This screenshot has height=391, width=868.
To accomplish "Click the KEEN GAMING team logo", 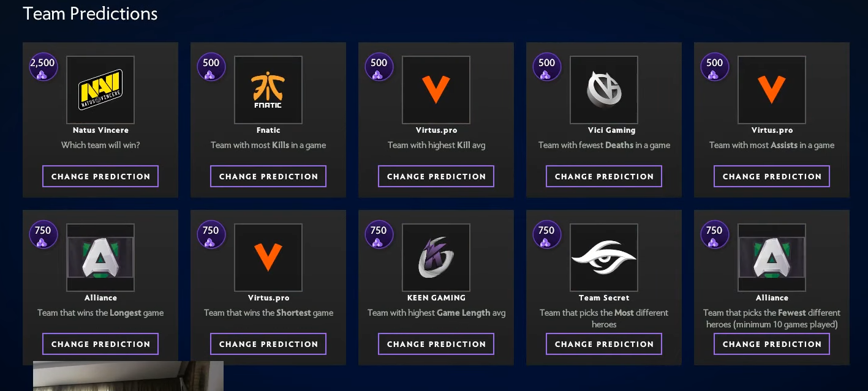I will click(x=436, y=258).
